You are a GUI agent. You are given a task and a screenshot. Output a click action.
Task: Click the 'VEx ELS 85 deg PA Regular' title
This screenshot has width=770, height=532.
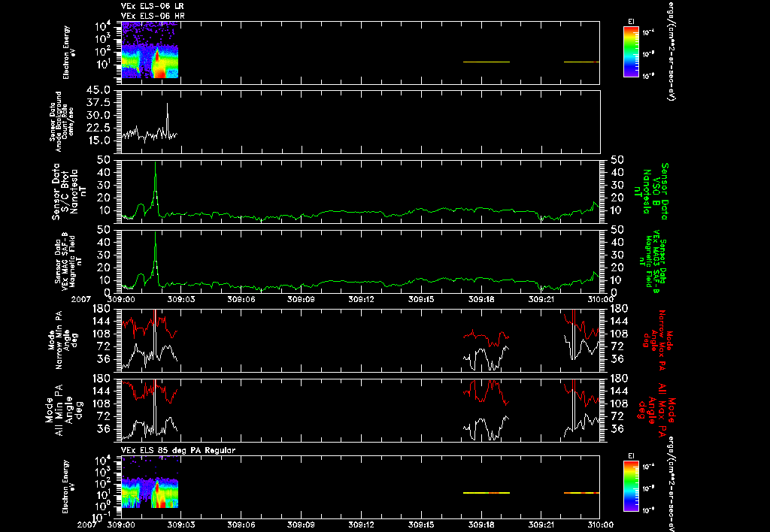tap(178, 450)
